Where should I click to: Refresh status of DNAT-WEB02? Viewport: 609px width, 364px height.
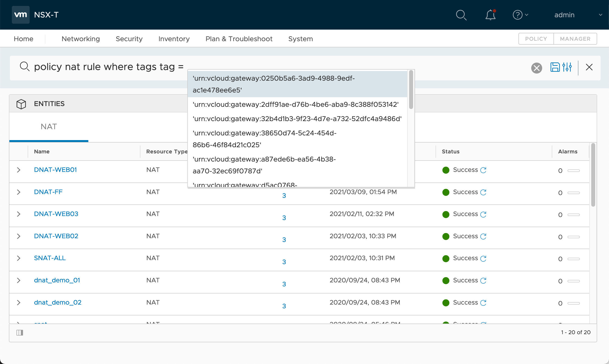pos(483,236)
